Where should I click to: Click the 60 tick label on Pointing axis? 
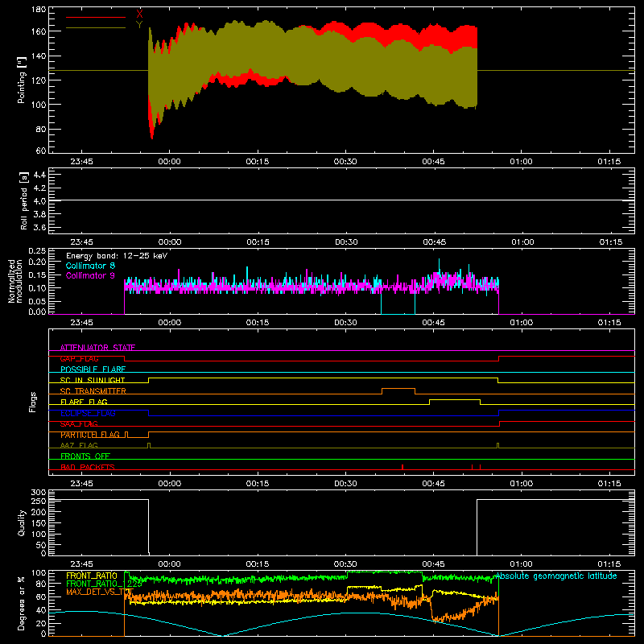41,151
